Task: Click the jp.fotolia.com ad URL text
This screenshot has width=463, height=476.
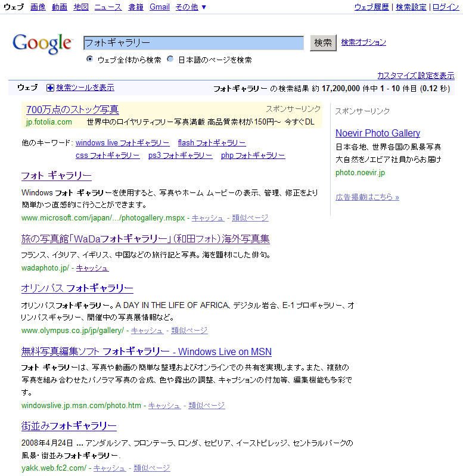Action: click(49, 122)
